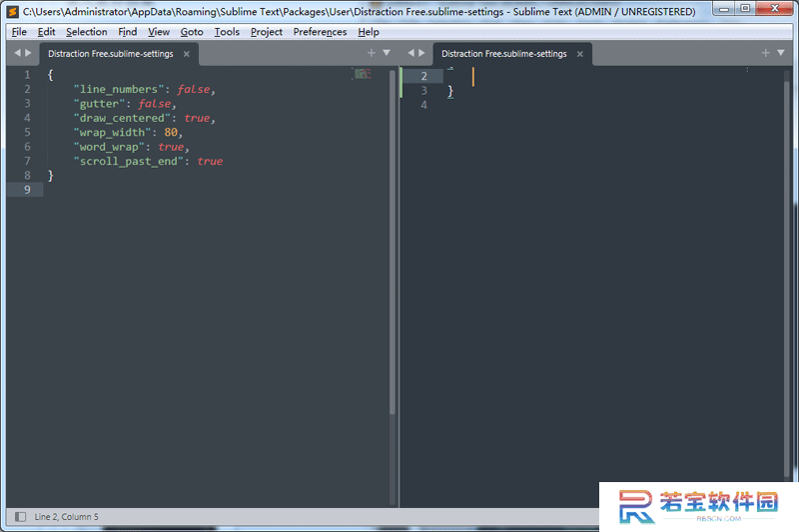Click "word_wrap" key in left pane

pyautogui.click(x=109, y=147)
